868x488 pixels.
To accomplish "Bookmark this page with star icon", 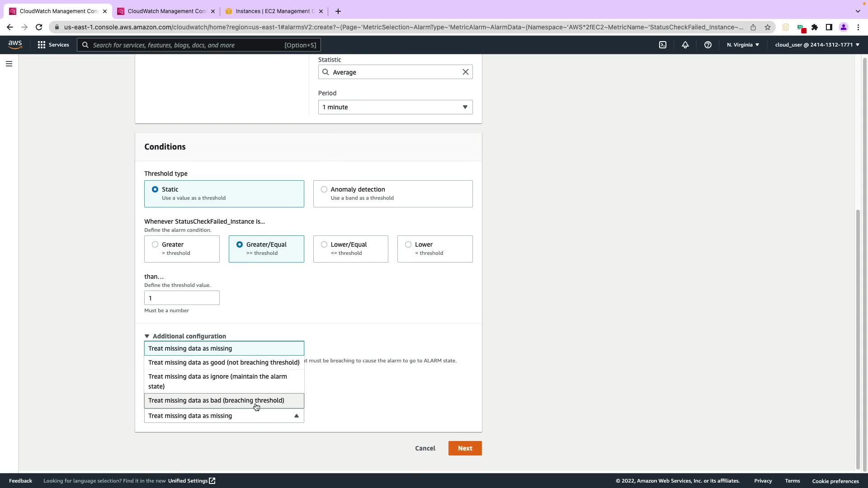I will click(x=767, y=27).
